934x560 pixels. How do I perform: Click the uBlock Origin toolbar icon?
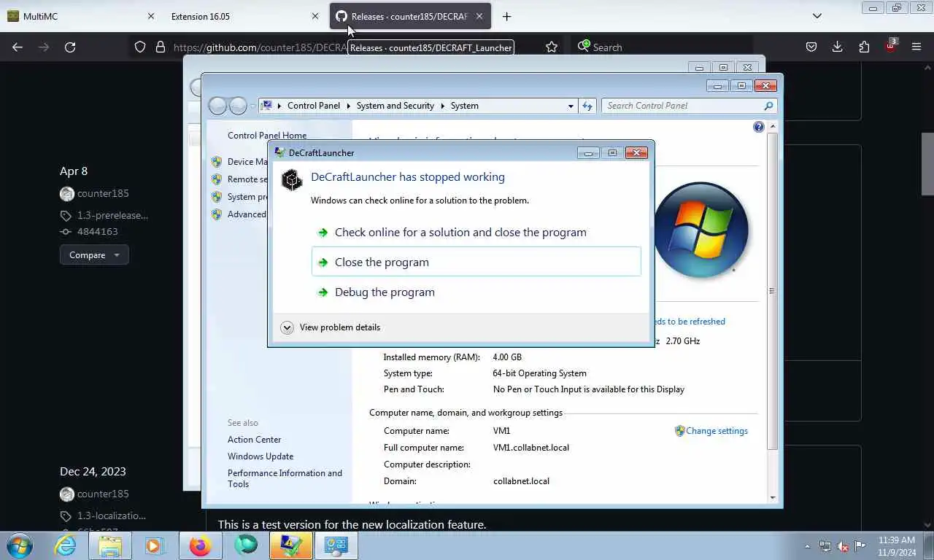890,46
